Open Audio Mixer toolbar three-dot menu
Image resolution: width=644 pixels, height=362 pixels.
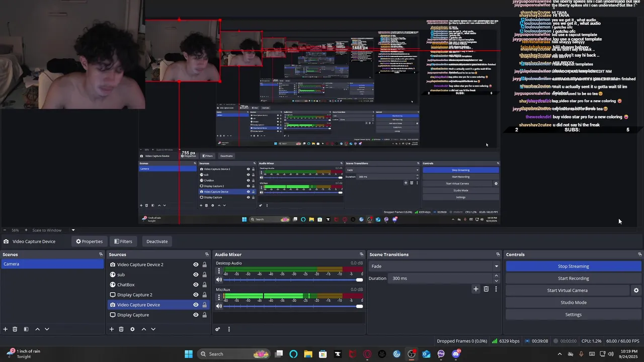[229, 329]
